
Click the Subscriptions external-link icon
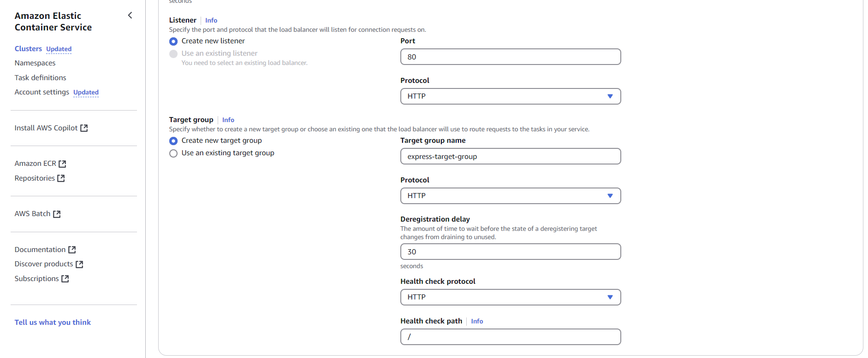(x=65, y=279)
